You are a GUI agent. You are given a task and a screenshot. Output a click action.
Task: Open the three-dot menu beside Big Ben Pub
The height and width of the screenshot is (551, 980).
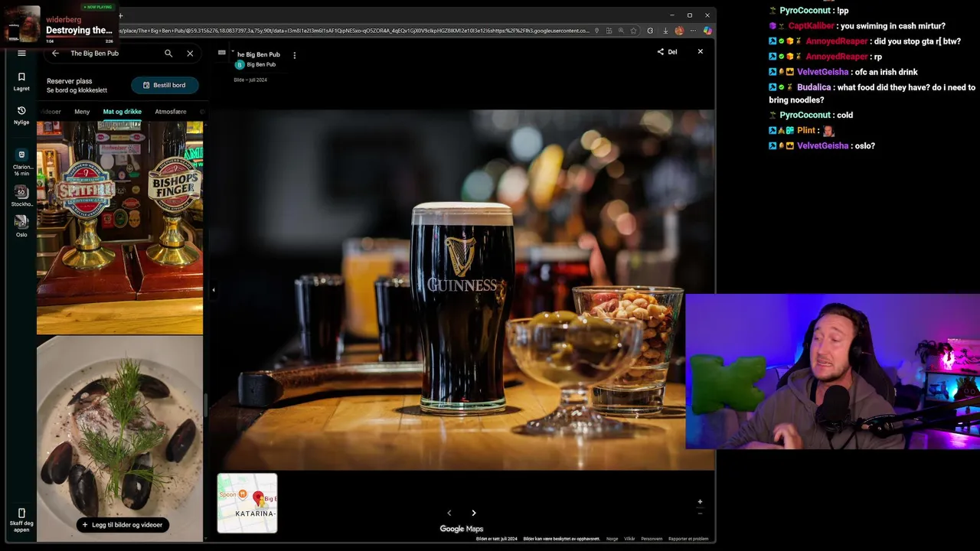294,55
